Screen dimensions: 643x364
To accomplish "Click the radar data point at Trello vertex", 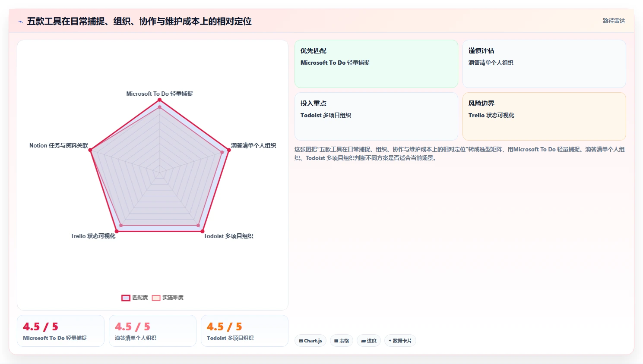I will tap(117, 231).
